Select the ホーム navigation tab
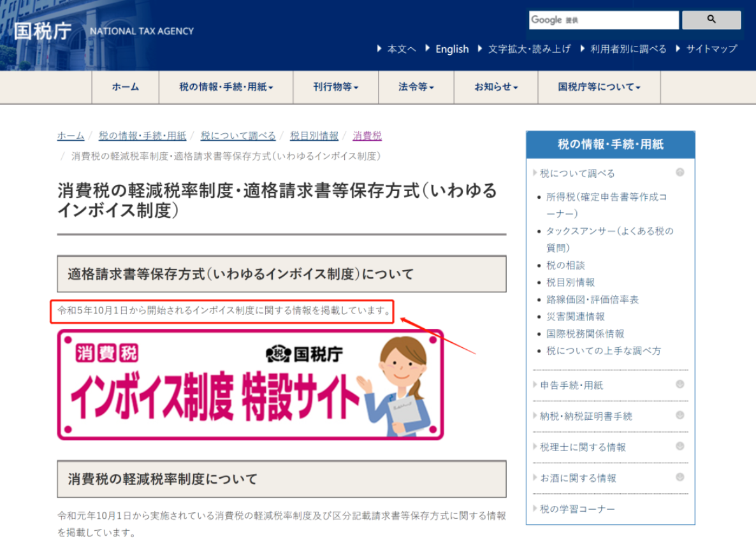The width and height of the screenshot is (756, 548). click(125, 87)
